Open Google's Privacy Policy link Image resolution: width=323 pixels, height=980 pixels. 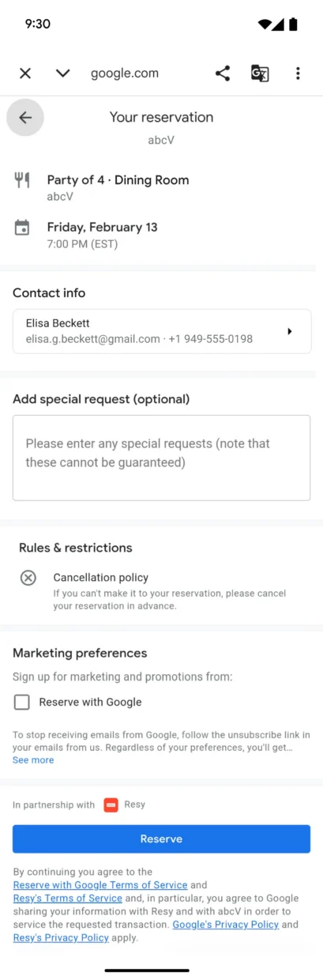coord(226,925)
